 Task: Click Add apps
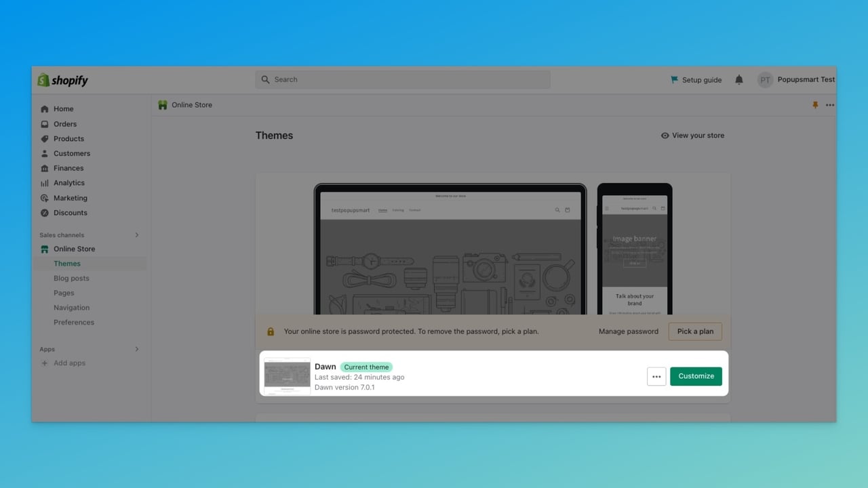point(69,363)
